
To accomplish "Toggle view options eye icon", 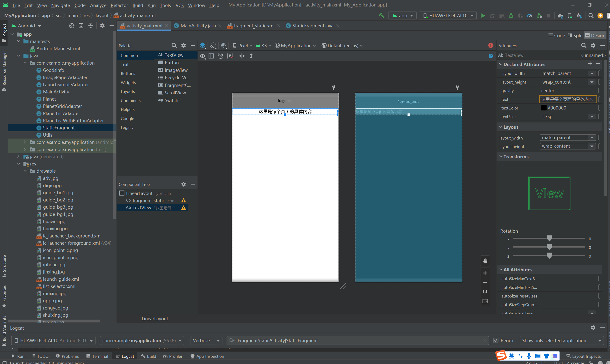I will click(203, 56).
